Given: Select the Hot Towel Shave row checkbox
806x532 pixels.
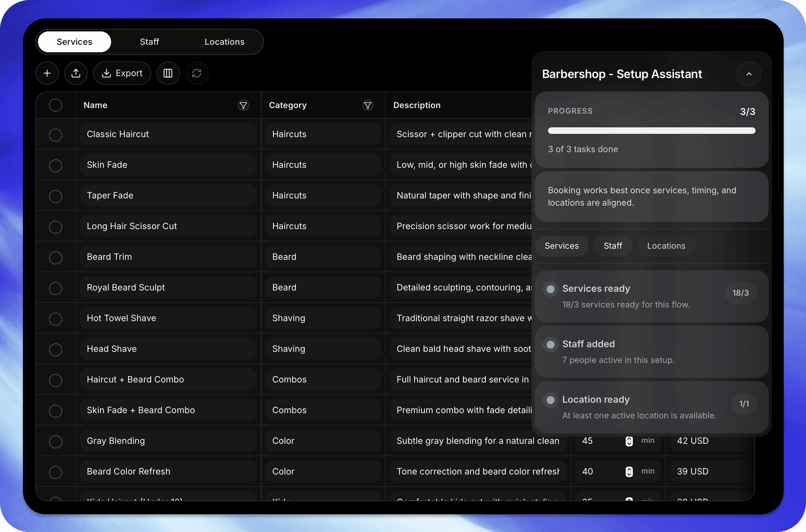Looking at the screenshot, I should click(x=55, y=319).
